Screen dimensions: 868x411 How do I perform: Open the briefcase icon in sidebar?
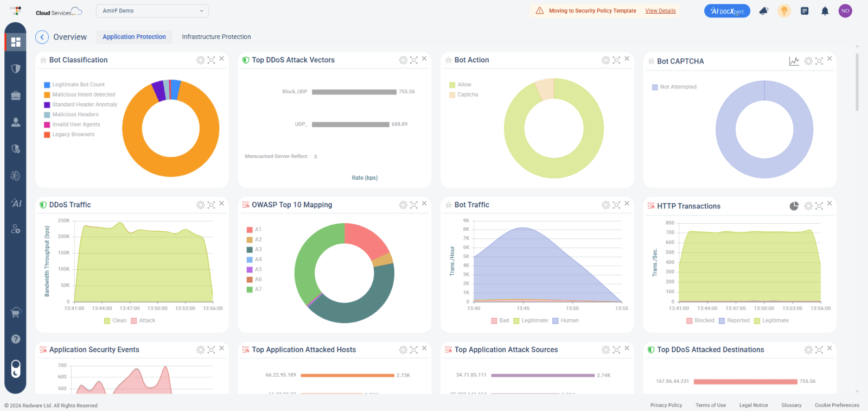click(16, 96)
